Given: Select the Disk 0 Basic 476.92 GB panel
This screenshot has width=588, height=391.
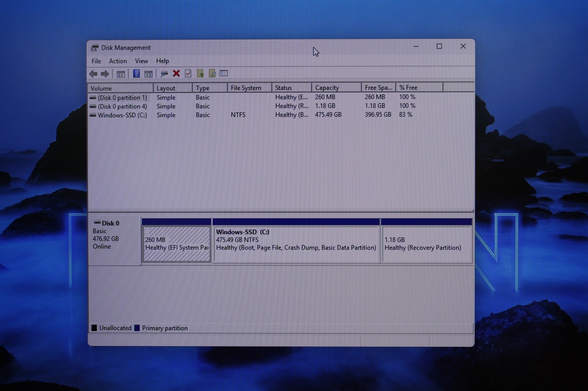Looking at the screenshot, I should tap(114, 241).
